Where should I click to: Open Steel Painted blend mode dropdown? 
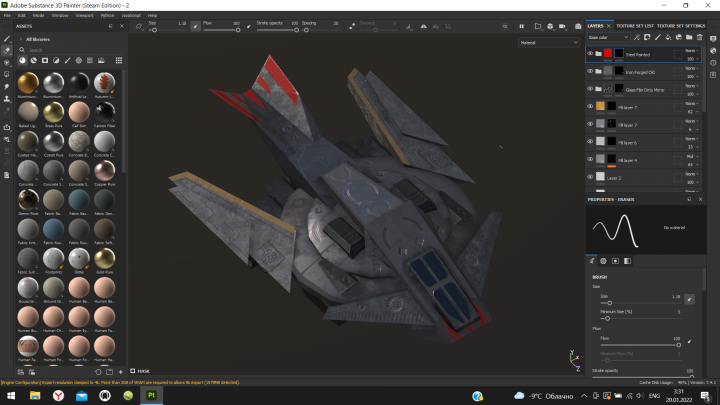click(692, 51)
